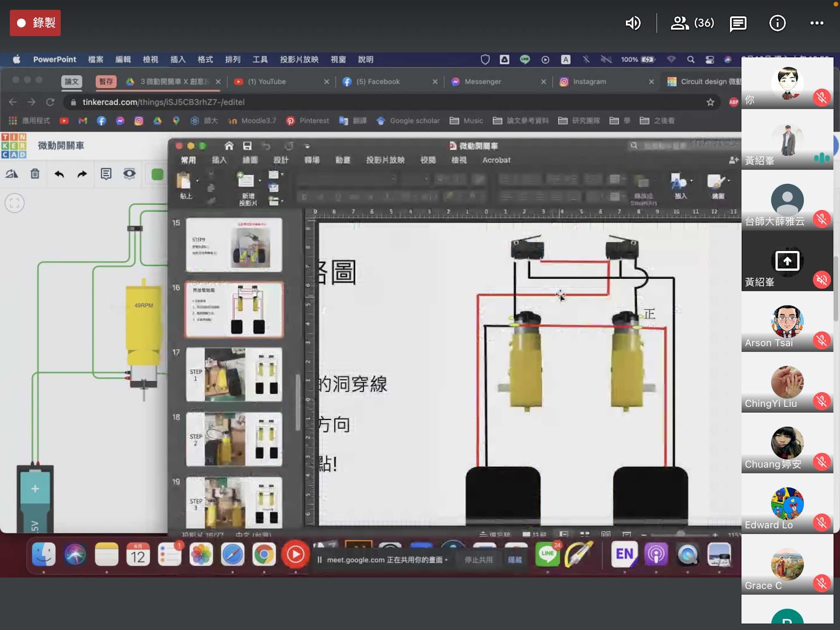Click the Tinkercad redo arrow

pos(82,174)
